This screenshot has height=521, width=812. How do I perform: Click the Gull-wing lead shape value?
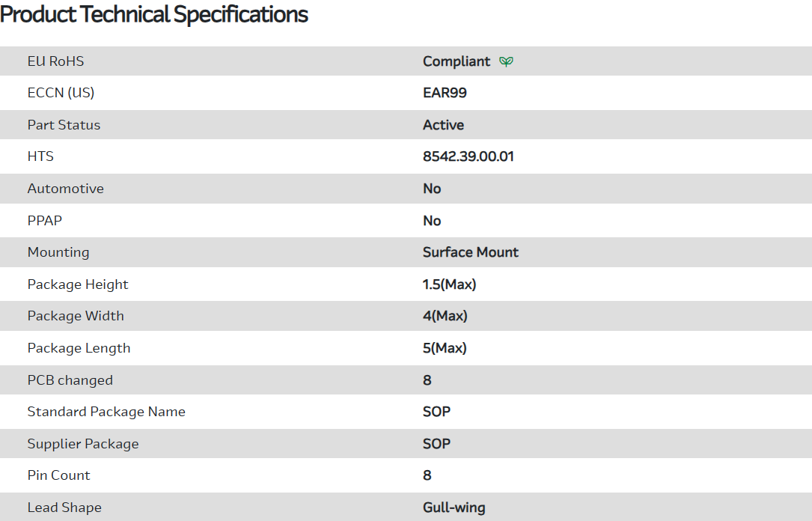click(454, 508)
